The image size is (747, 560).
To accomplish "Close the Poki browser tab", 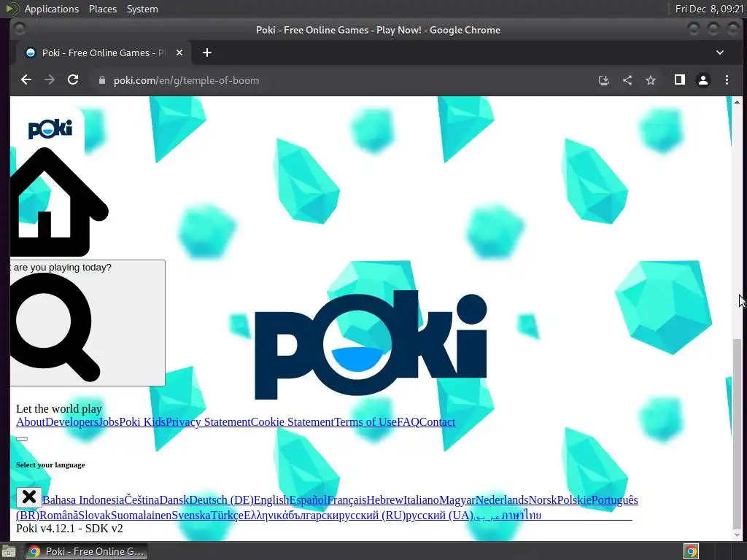I will click(179, 52).
